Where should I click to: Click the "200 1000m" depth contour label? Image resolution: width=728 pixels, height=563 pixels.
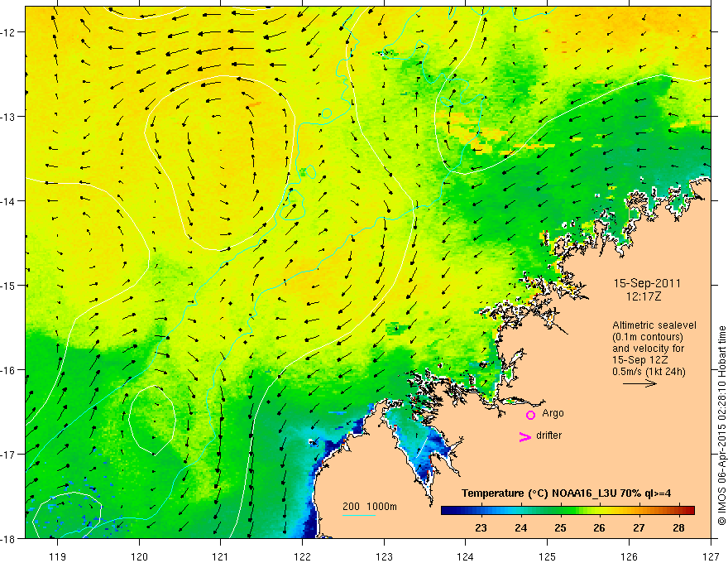point(370,507)
